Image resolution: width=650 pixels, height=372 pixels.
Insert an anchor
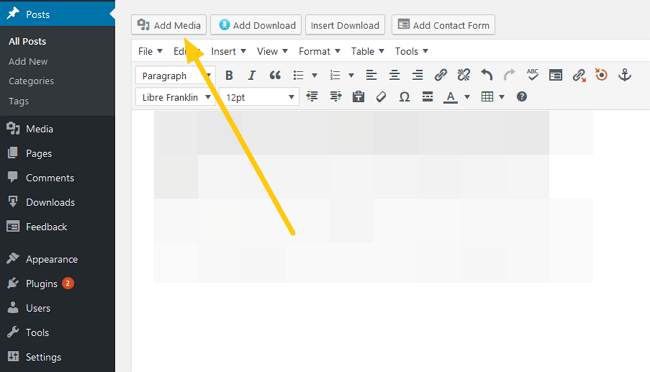click(625, 75)
